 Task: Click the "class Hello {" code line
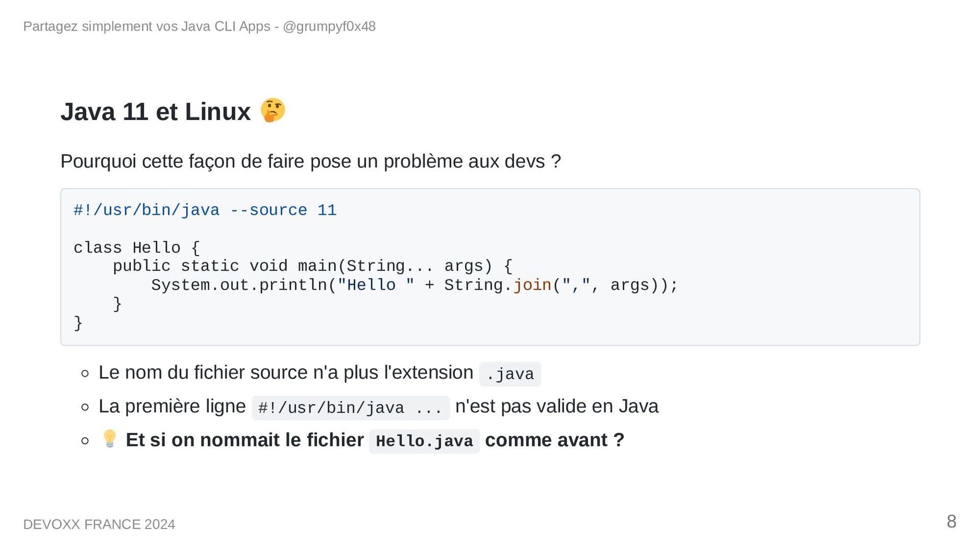(x=137, y=248)
